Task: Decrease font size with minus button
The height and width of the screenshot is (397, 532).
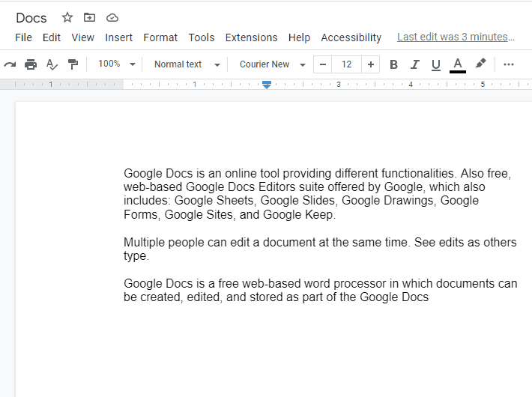Action: (x=323, y=64)
